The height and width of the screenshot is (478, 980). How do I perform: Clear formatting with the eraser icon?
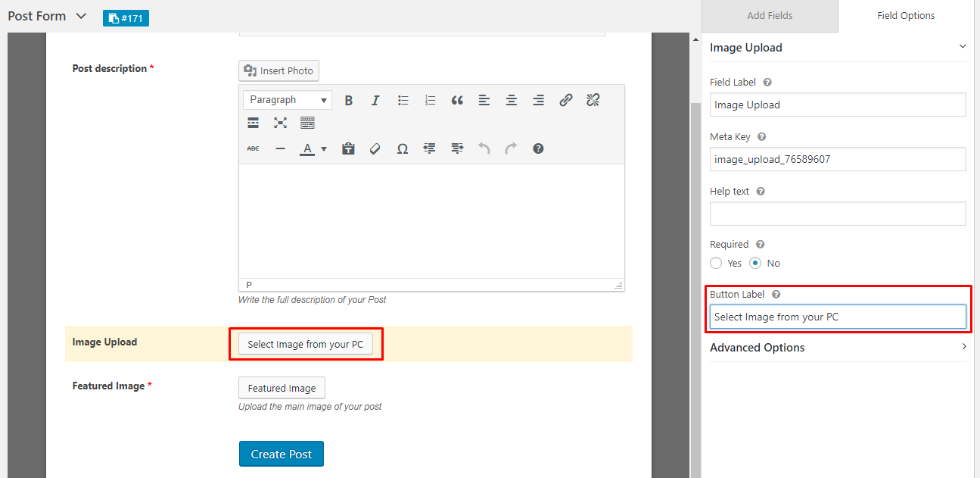pos(375,148)
